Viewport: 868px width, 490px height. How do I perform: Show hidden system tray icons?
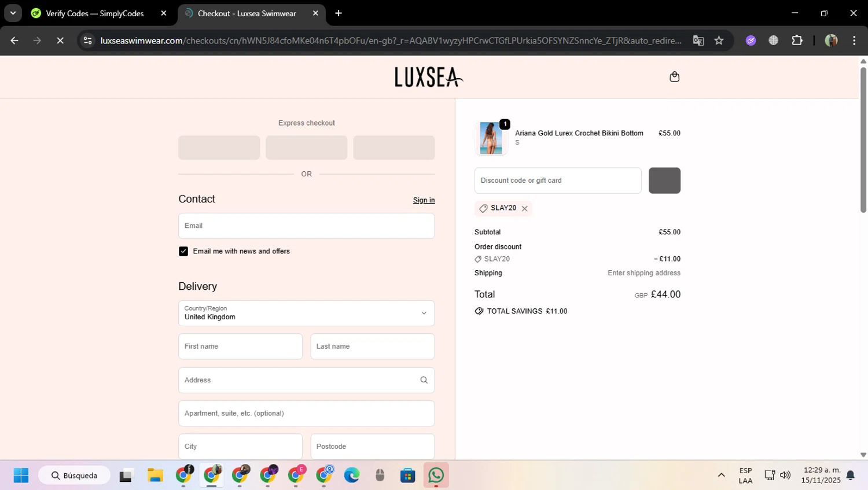[721, 476]
